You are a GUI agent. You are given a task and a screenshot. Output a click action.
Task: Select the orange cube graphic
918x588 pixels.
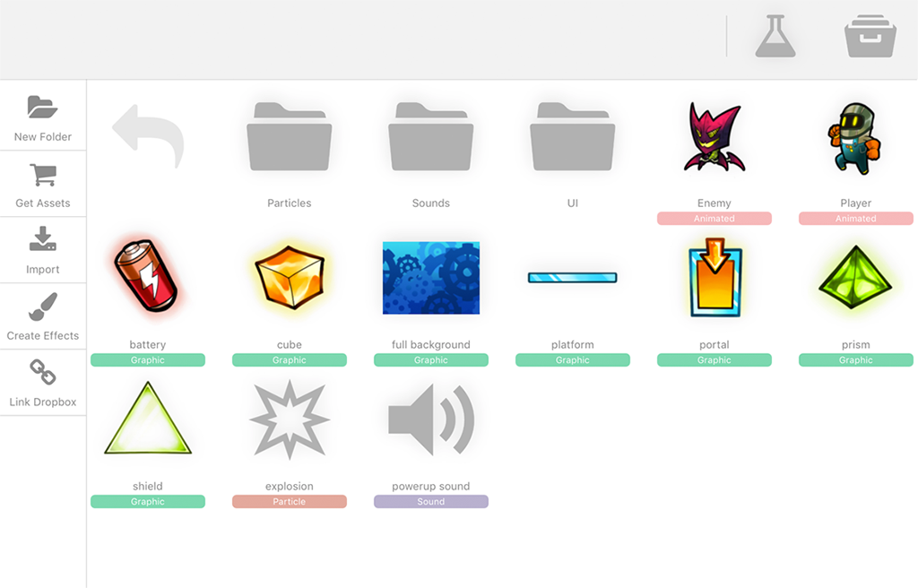(x=290, y=278)
